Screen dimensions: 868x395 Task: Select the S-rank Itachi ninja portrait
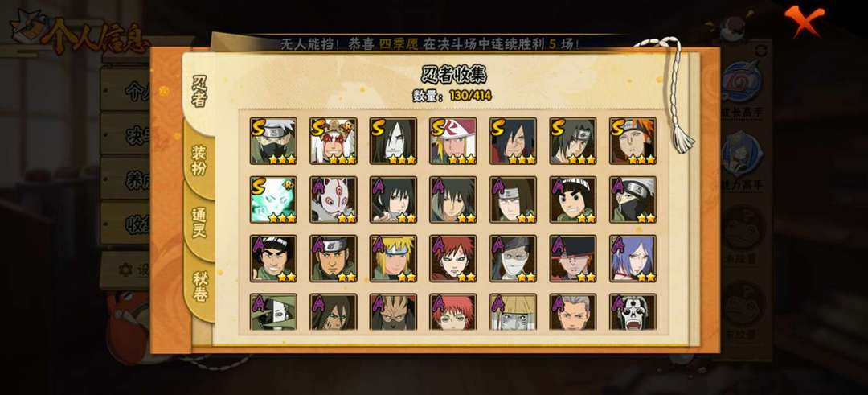point(573,141)
